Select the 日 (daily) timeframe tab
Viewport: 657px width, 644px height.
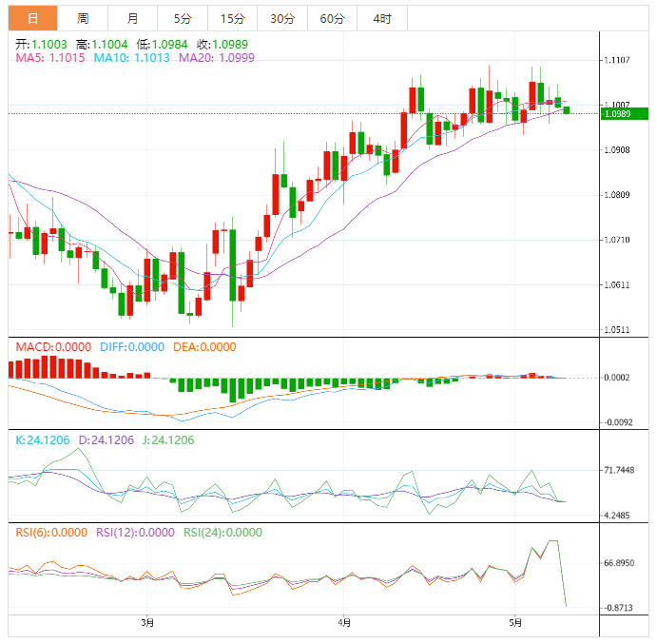(x=33, y=18)
